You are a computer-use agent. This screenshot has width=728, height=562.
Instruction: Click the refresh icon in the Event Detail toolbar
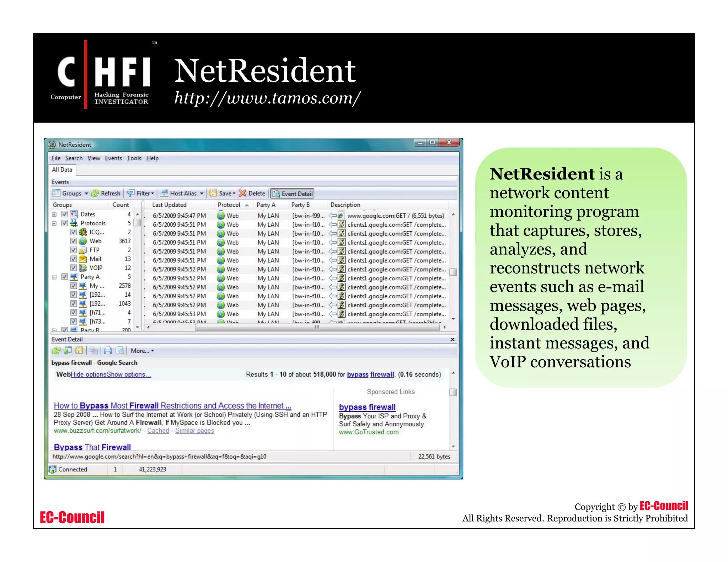point(56,351)
